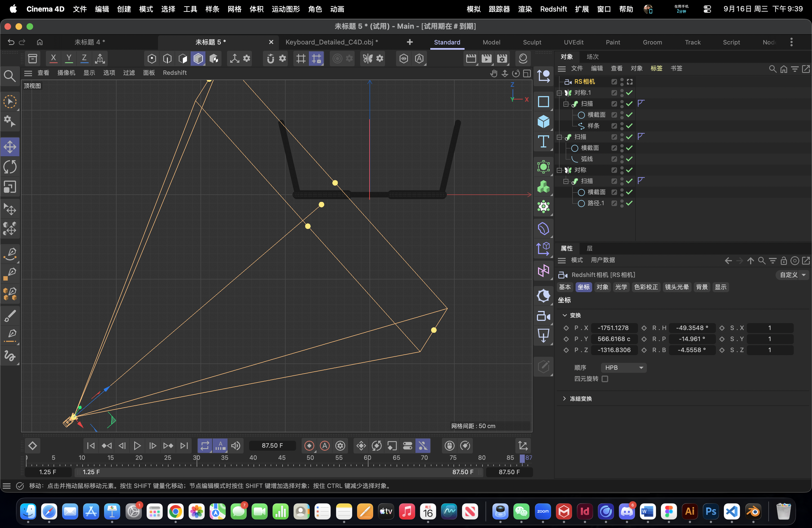Screen dimensions: 812x528
Task: Click the Y axis lock icon
Action: click(68, 59)
